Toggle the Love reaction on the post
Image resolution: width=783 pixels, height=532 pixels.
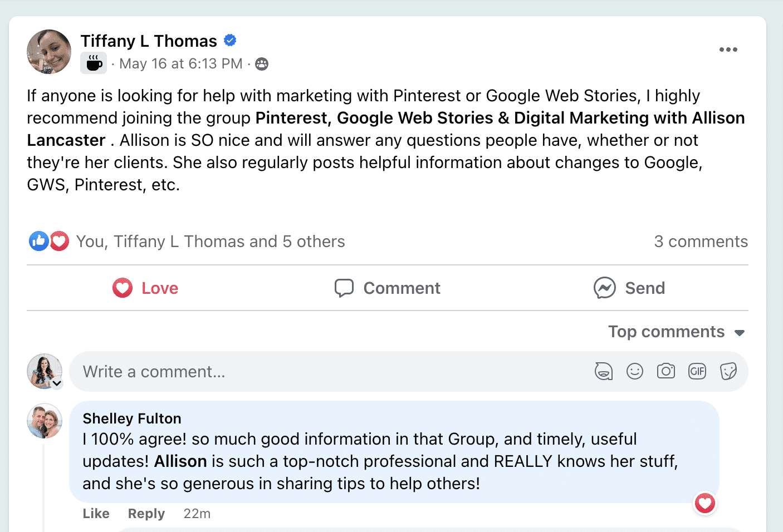click(145, 288)
